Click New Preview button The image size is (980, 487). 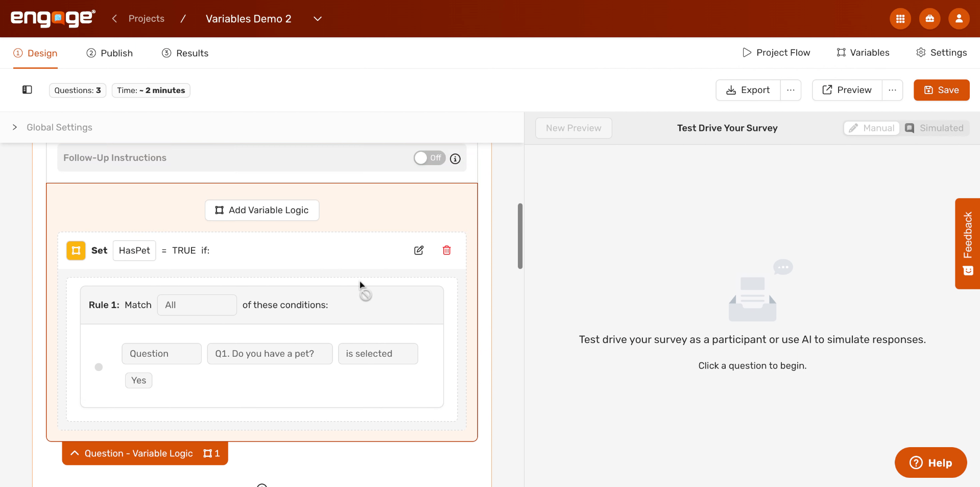coord(573,128)
